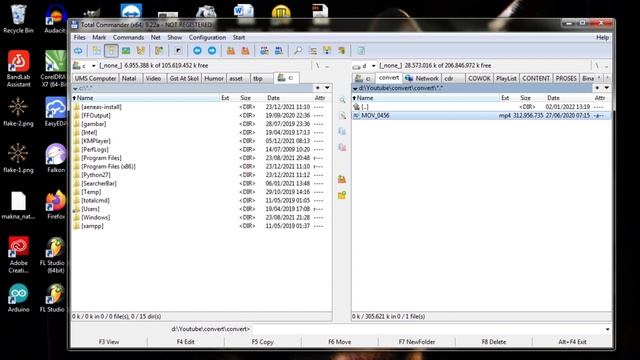Open the Multi-Rename tool icon
The image size is (640, 360).
(313, 51)
